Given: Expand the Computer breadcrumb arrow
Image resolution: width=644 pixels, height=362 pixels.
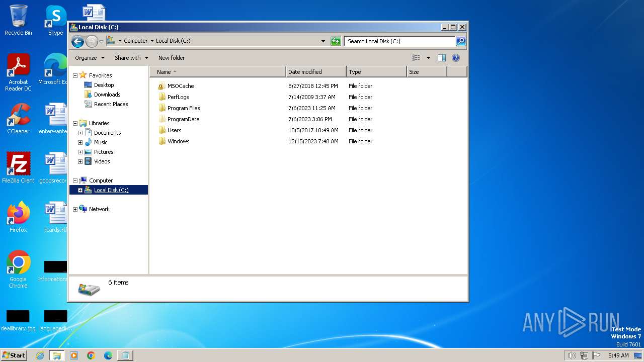Looking at the screenshot, I should [x=152, y=41].
